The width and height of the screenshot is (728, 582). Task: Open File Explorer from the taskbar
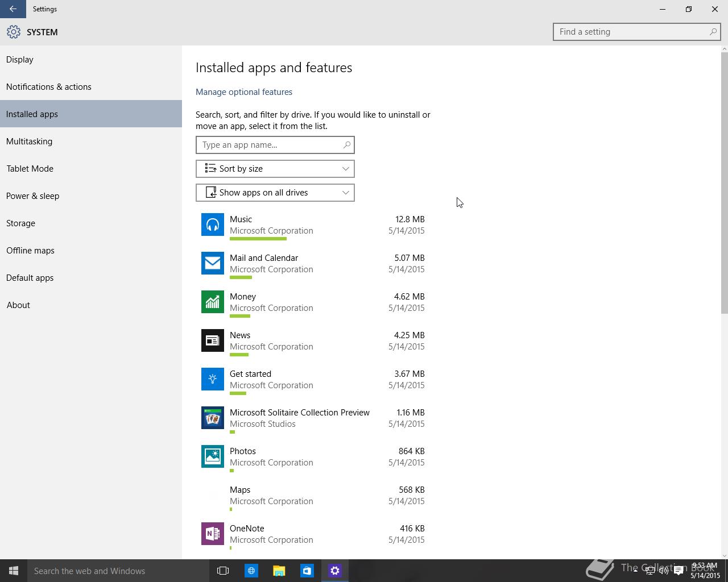279,571
